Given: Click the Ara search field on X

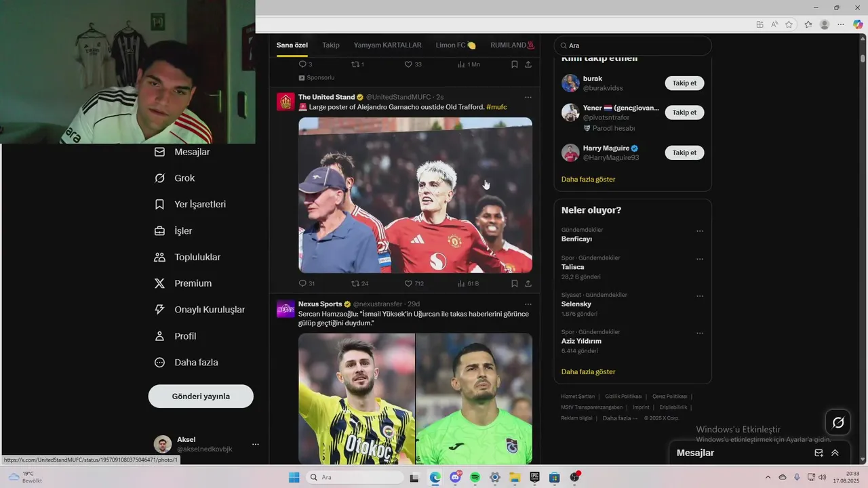Looking at the screenshot, I should (633, 45).
